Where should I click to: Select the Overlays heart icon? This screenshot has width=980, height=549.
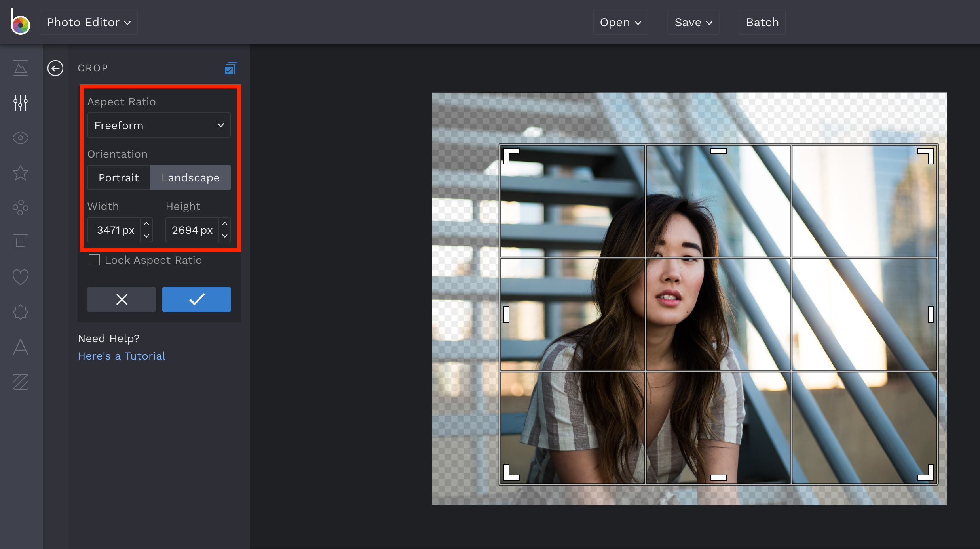coord(20,277)
